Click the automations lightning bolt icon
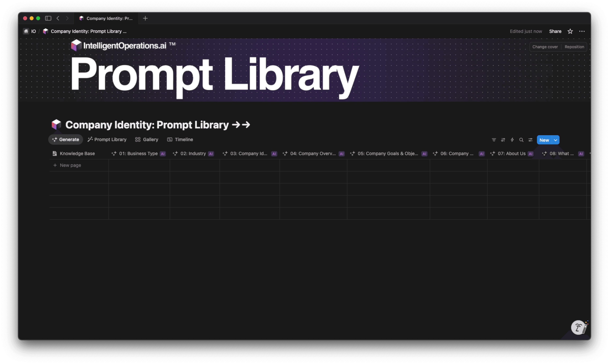The width and height of the screenshot is (609, 364). coord(512,140)
